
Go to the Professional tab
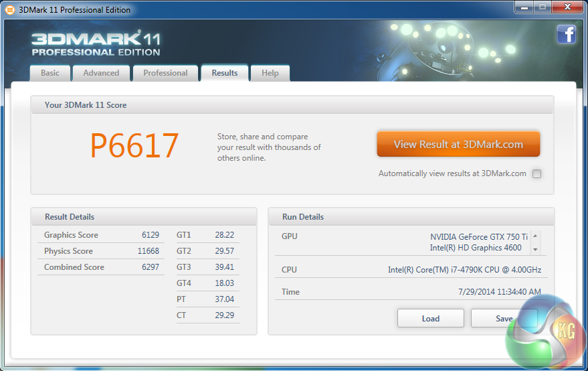point(165,73)
